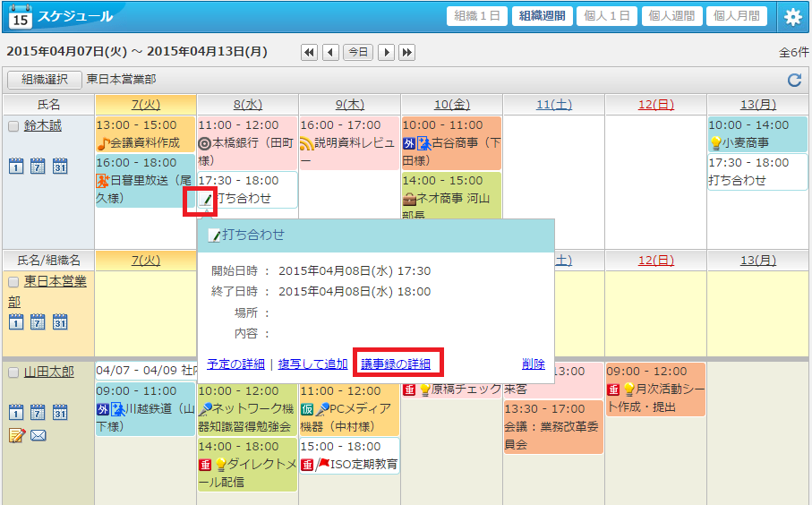Image resolution: width=812 pixels, height=505 pixels.
Task: Open 山田太郎's weekly calendar icon (7)
Action: [38, 412]
